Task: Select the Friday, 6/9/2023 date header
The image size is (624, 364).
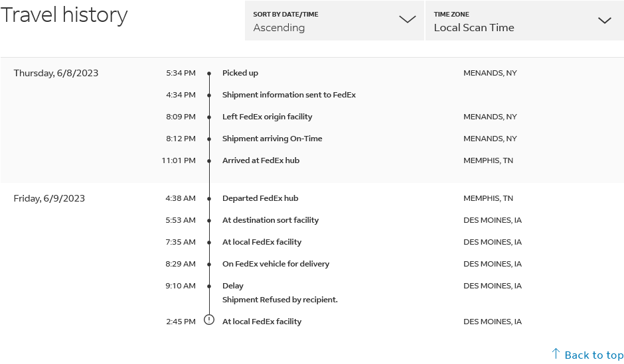Action: coord(49,198)
